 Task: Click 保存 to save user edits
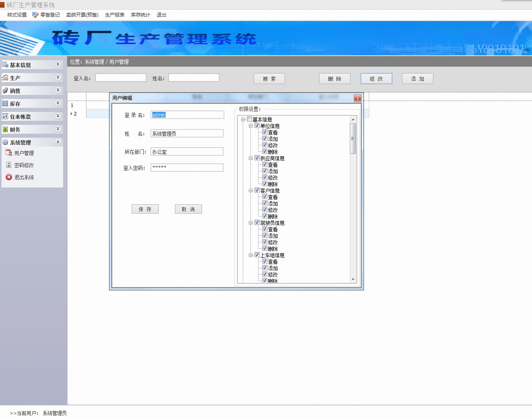(145, 209)
